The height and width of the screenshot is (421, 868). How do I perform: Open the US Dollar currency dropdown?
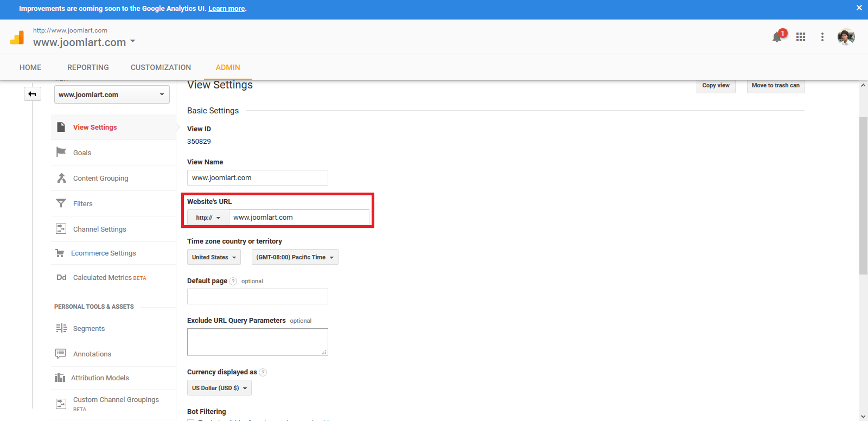[x=219, y=388]
